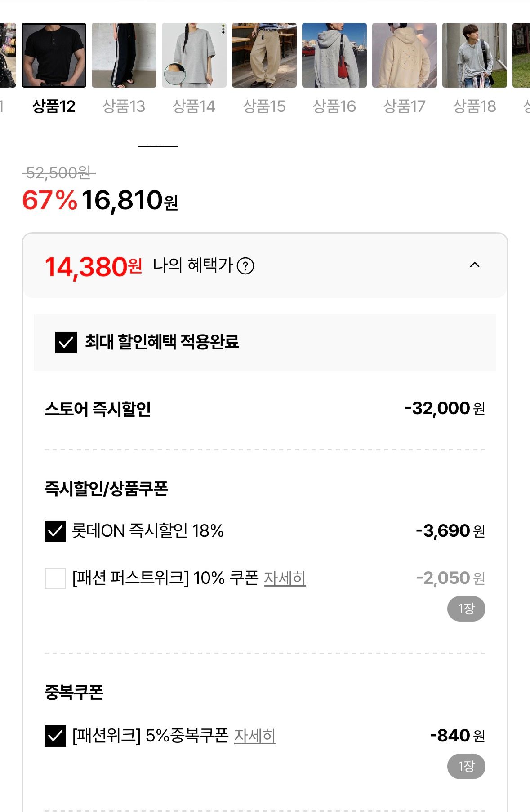Uncheck the 패션위크 5%중복쿠폰 checkbox
530x812 pixels.
[x=55, y=736]
